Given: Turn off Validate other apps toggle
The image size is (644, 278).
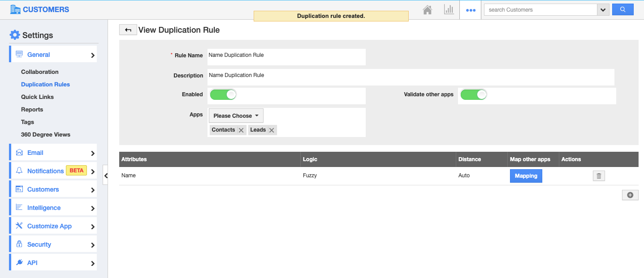Looking at the screenshot, I should pos(473,94).
